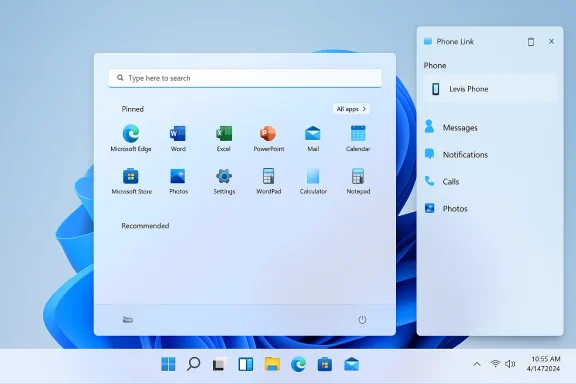Launch PowerPoint pinned app
Screen dimensions: 576x384
(x=269, y=138)
